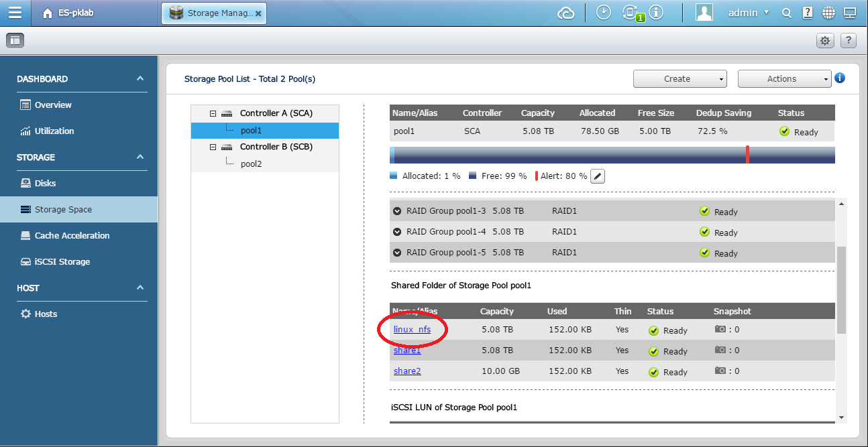The height and width of the screenshot is (447, 868).
Task: Collapse the Controller A (SCA) tree node
Action: point(213,113)
